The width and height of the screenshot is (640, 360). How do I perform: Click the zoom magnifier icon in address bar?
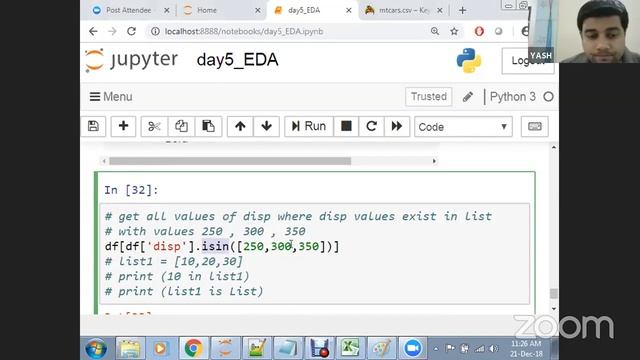(435, 31)
